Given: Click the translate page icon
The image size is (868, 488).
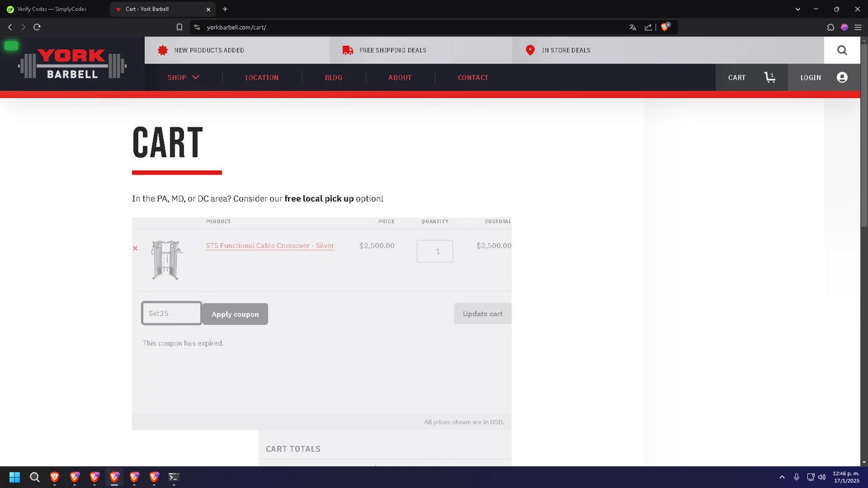Looking at the screenshot, I should pos(632,27).
